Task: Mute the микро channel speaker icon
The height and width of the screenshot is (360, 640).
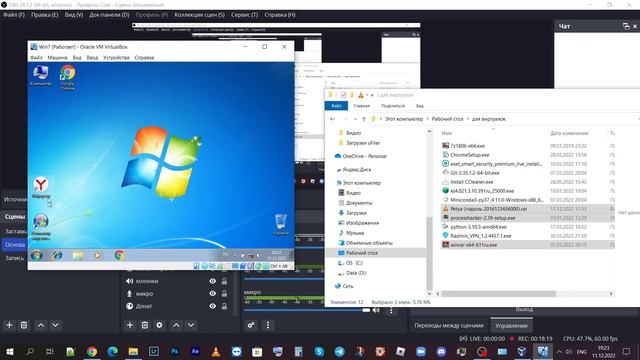Action: click(376, 310)
